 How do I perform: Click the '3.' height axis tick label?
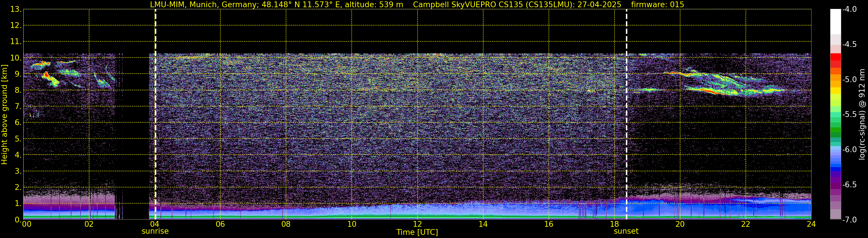pyautogui.click(x=18, y=171)
